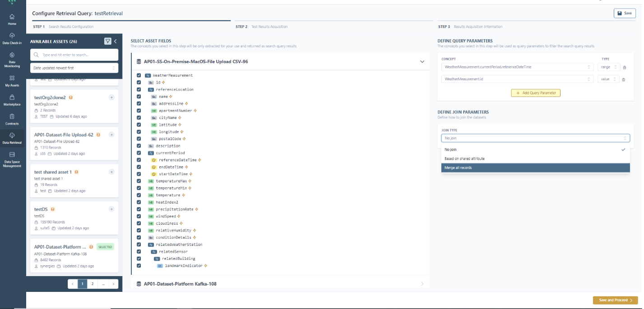Open the Contracts sidebar icon
The height and width of the screenshot is (309, 644).
(12, 119)
